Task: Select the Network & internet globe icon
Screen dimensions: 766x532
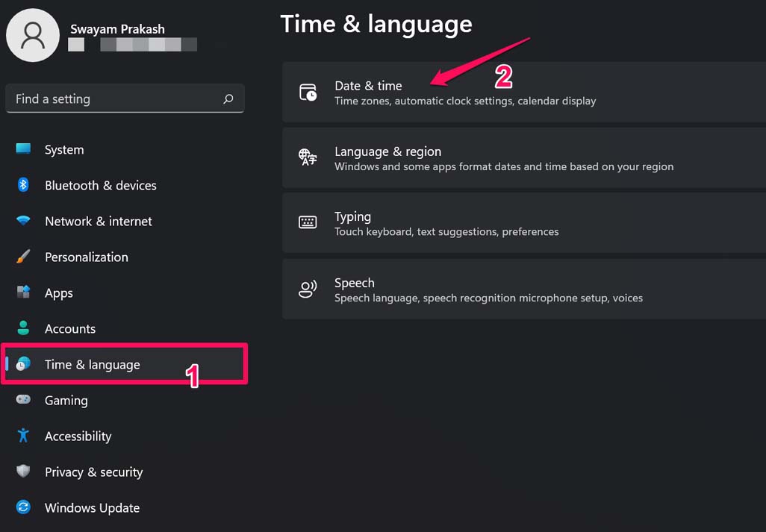Action: coord(23,221)
